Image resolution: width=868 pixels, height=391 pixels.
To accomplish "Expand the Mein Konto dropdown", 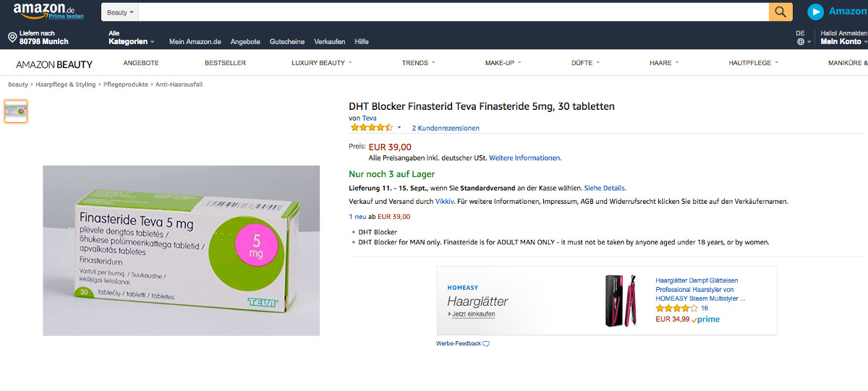I will (x=843, y=42).
